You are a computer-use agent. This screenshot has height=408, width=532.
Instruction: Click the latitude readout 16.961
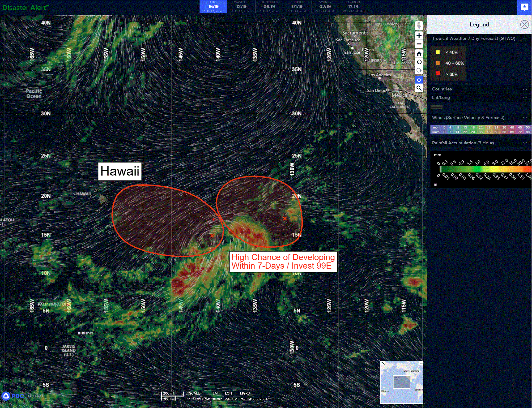(217, 399)
